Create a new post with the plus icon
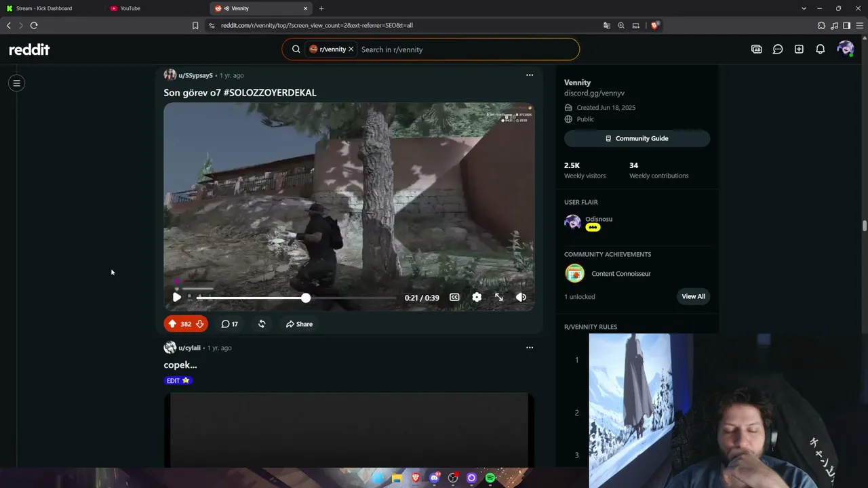Image resolution: width=868 pixels, height=488 pixels. pyautogui.click(x=799, y=49)
